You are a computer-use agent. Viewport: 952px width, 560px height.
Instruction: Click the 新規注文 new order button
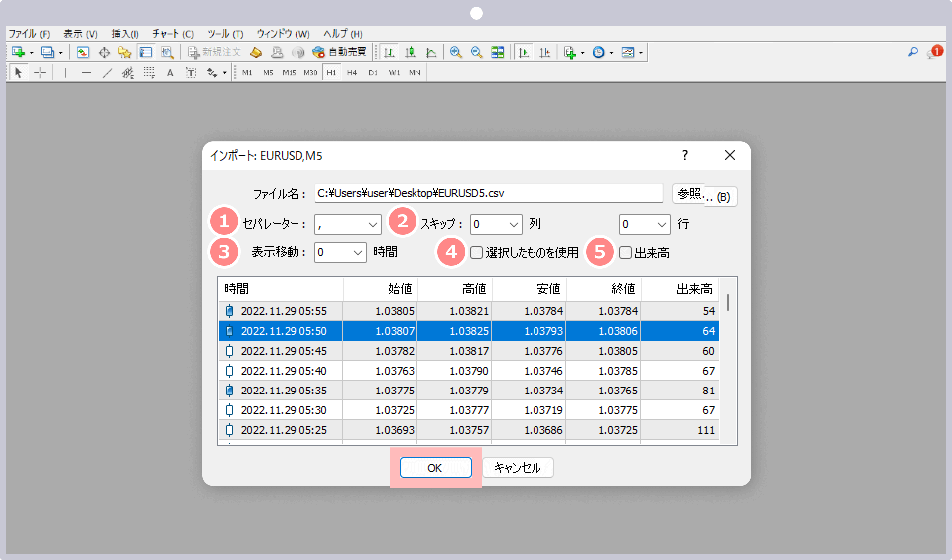pos(214,52)
